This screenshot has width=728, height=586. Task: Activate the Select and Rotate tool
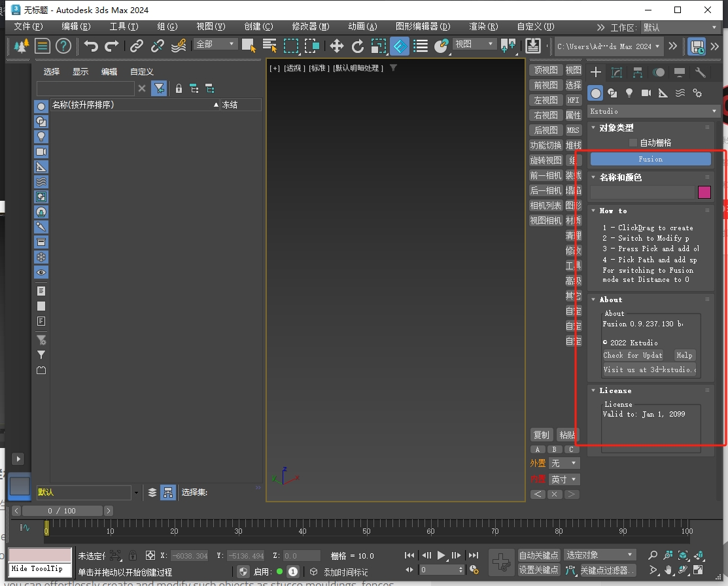tap(358, 46)
